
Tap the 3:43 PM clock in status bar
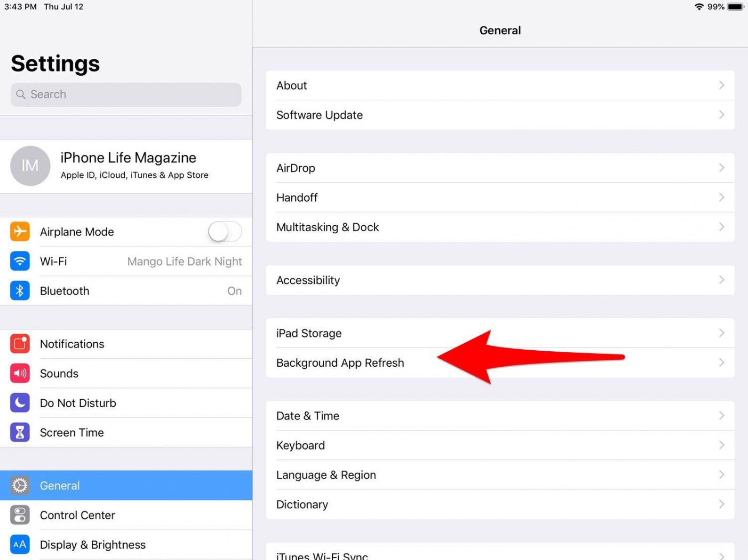pos(20,7)
